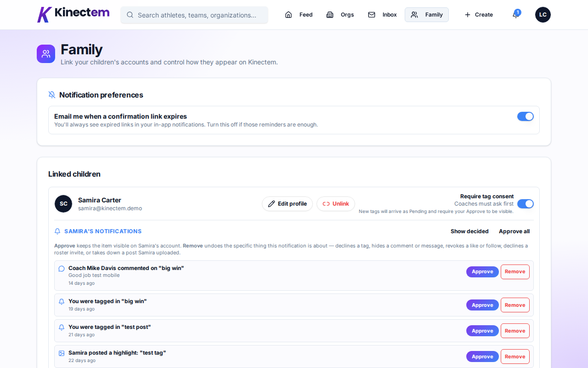Approve the tagged in "big win" notification
Viewport: 588px width, 368px height.
point(482,305)
